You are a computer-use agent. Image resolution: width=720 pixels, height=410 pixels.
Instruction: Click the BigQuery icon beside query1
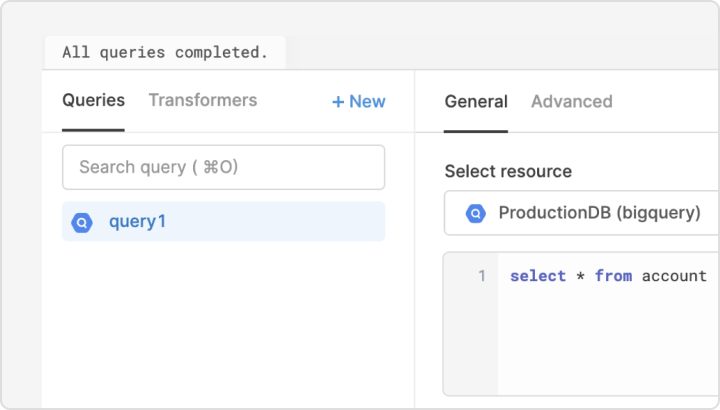[x=82, y=223]
